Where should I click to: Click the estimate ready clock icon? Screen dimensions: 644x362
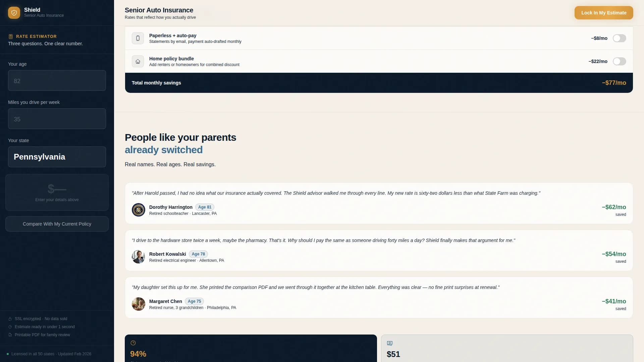[x=10, y=327]
